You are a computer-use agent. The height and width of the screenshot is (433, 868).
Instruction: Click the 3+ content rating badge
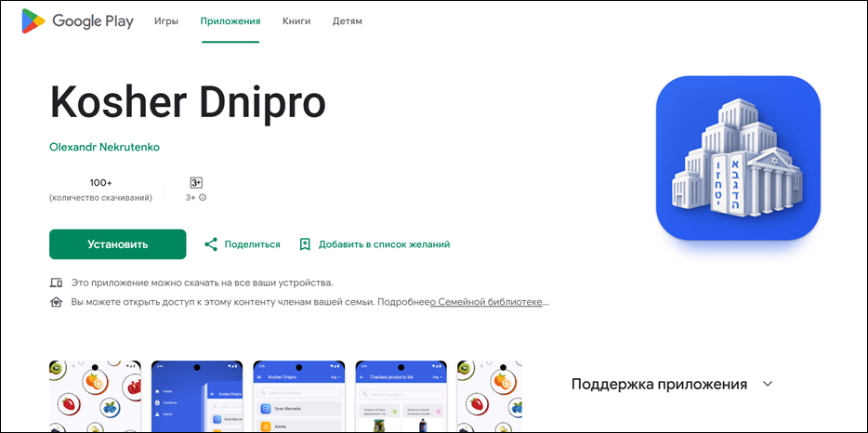(x=196, y=183)
